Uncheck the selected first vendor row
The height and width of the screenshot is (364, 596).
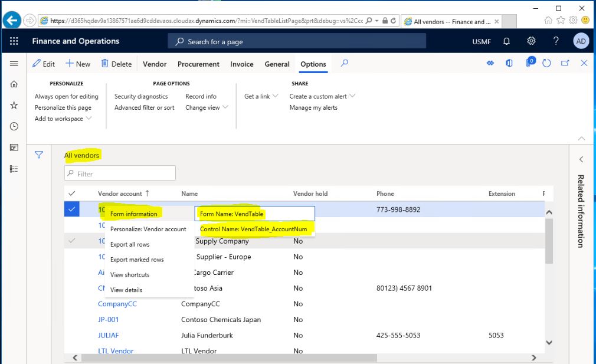71,209
